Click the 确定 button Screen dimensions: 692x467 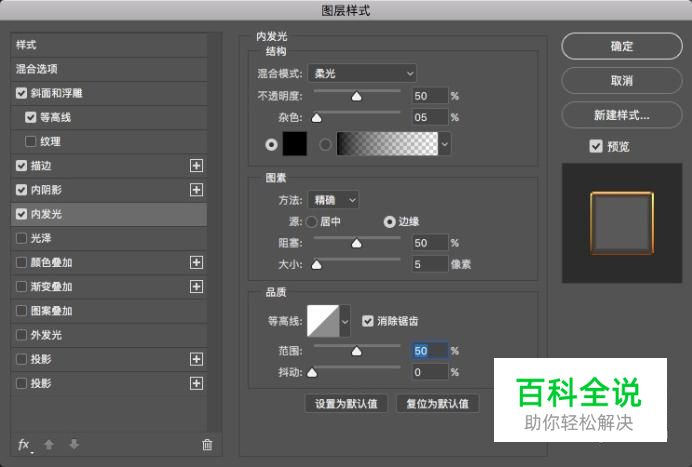pyautogui.click(x=622, y=46)
